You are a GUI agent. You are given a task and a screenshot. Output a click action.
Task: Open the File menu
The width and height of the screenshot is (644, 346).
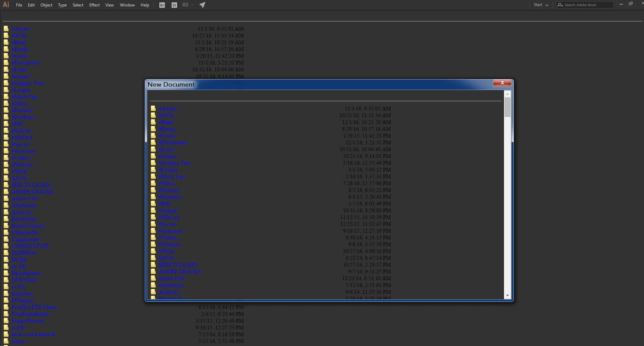click(x=19, y=5)
